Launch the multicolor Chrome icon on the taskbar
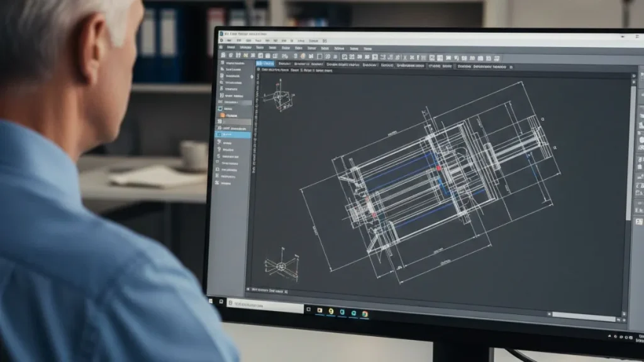Image resolution: width=644 pixels, height=362 pixels. pyautogui.click(x=365, y=314)
